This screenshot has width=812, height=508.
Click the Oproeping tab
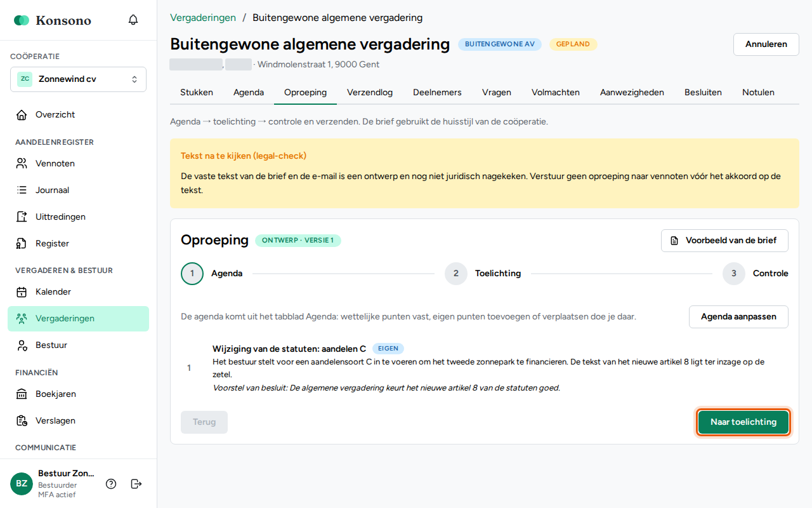coord(305,93)
